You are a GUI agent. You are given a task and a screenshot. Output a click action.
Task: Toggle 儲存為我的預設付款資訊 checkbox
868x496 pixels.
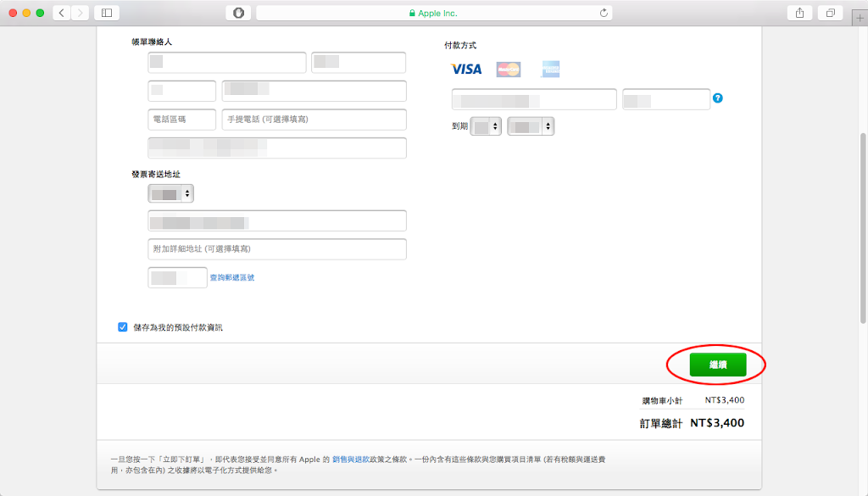[x=123, y=326]
